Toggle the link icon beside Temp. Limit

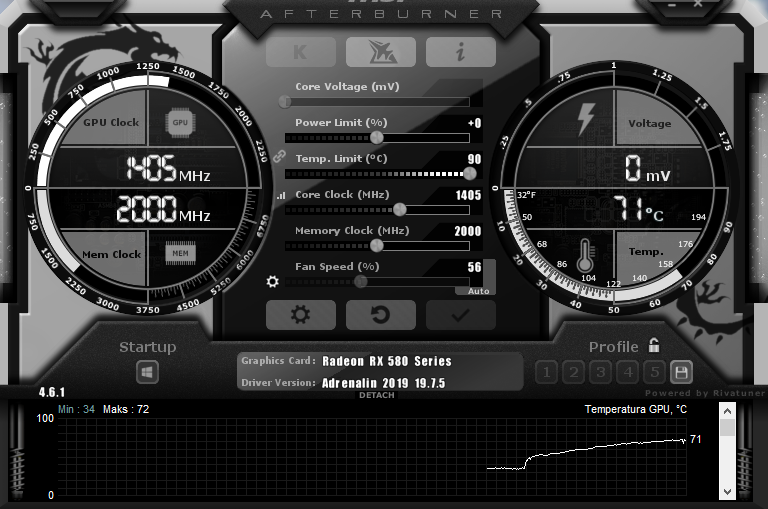click(279, 157)
